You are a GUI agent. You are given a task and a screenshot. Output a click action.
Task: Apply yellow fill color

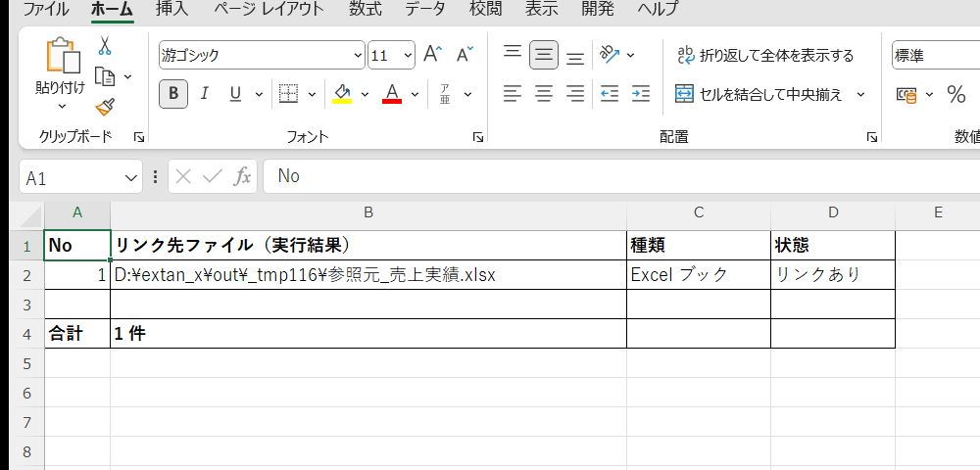[342, 94]
